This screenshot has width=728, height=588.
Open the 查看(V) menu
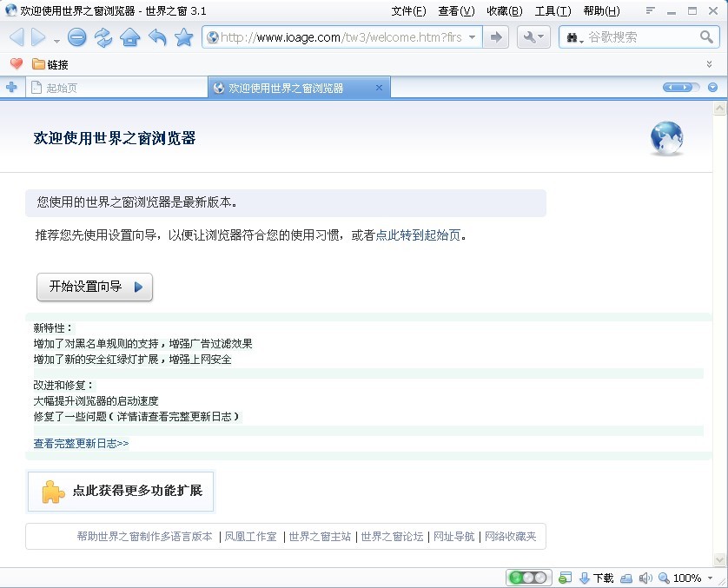pos(456,11)
